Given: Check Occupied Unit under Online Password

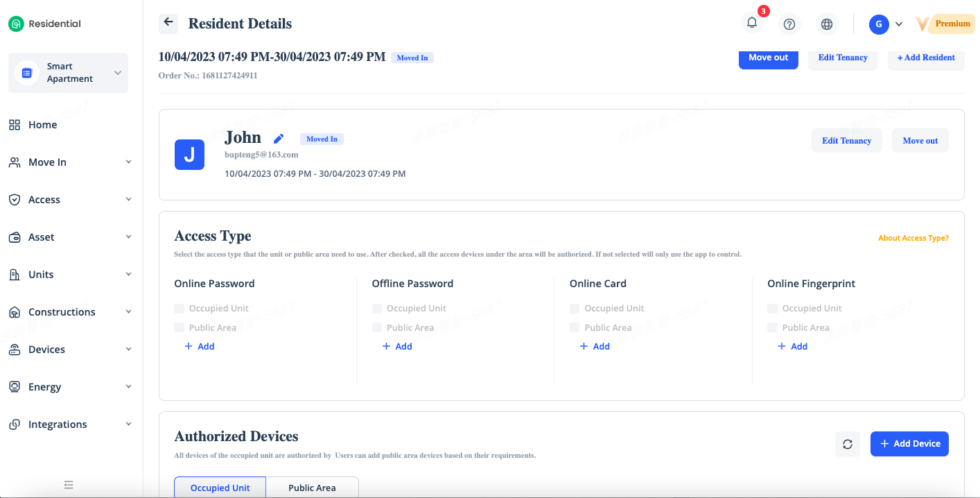Looking at the screenshot, I should [180, 308].
